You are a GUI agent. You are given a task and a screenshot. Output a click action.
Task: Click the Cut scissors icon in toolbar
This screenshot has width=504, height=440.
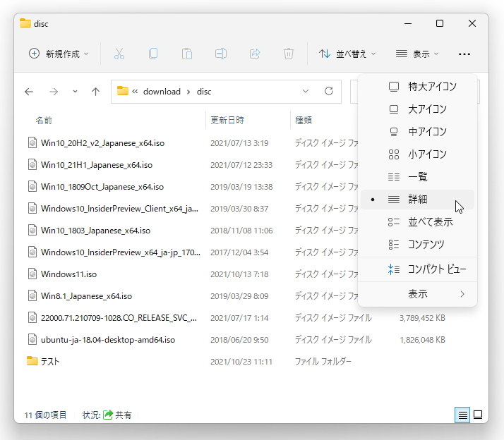pos(119,54)
